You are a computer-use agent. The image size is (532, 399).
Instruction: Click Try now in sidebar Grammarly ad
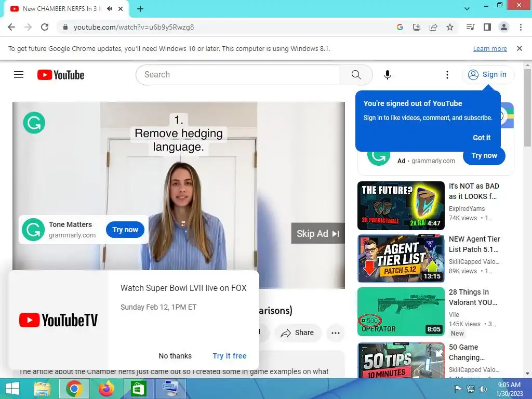(484, 155)
